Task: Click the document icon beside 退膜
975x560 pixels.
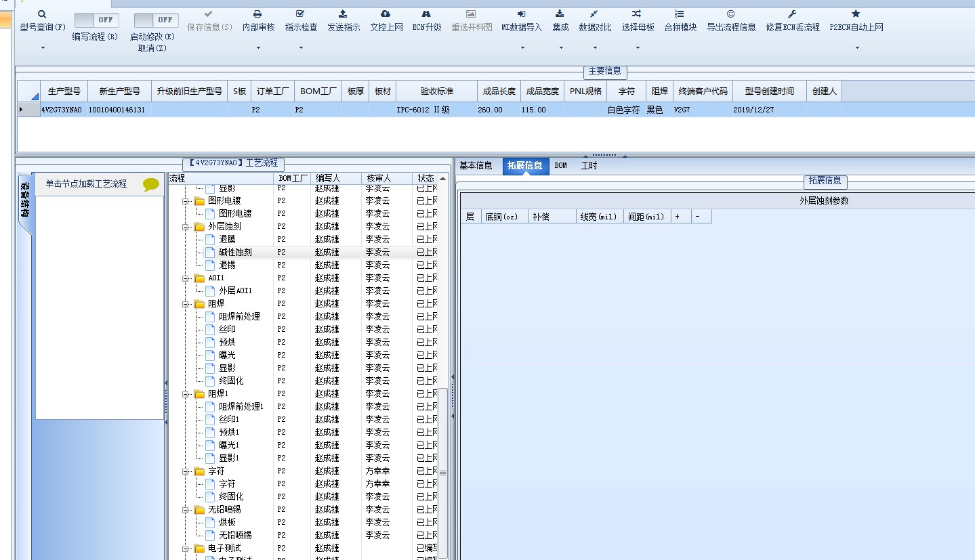Action: (210, 239)
